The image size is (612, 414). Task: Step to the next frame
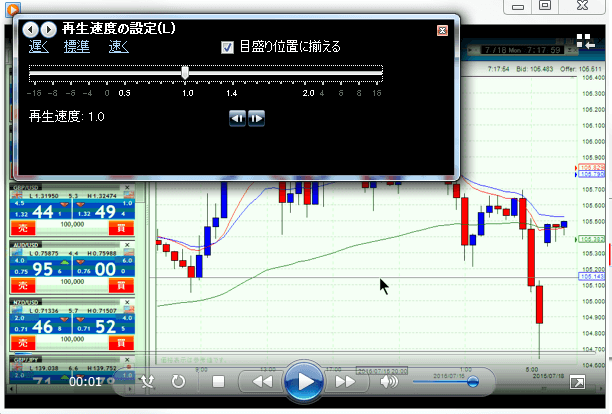pyautogui.click(x=256, y=117)
